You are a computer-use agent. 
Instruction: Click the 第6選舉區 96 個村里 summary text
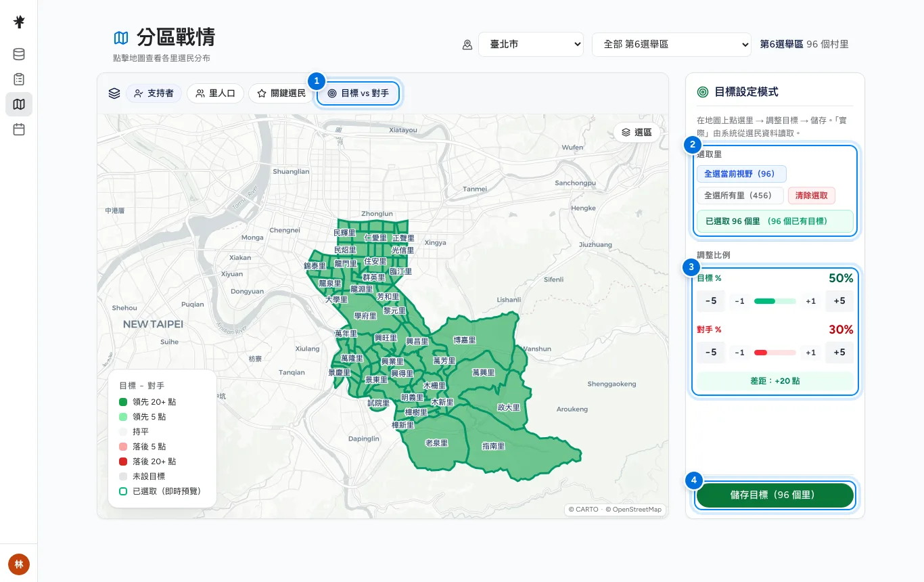pos(804,44)
